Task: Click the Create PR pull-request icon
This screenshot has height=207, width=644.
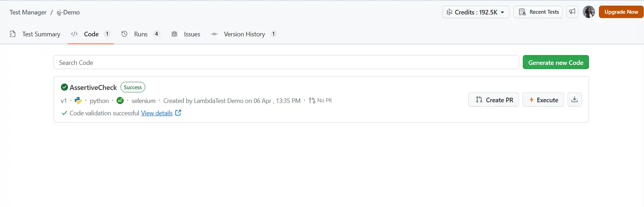Action: click(479, 100)
